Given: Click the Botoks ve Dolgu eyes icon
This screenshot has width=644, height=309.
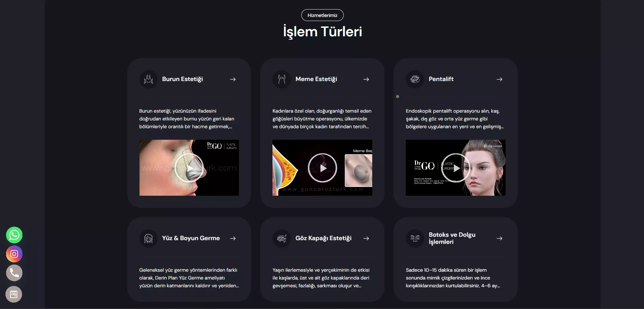Looking at the screenshot, I should [415, 238].
